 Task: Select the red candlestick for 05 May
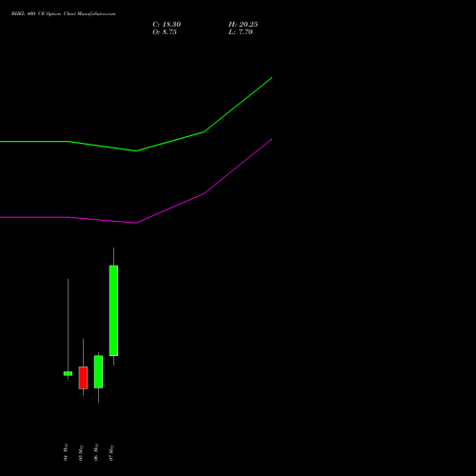point(83,378)
